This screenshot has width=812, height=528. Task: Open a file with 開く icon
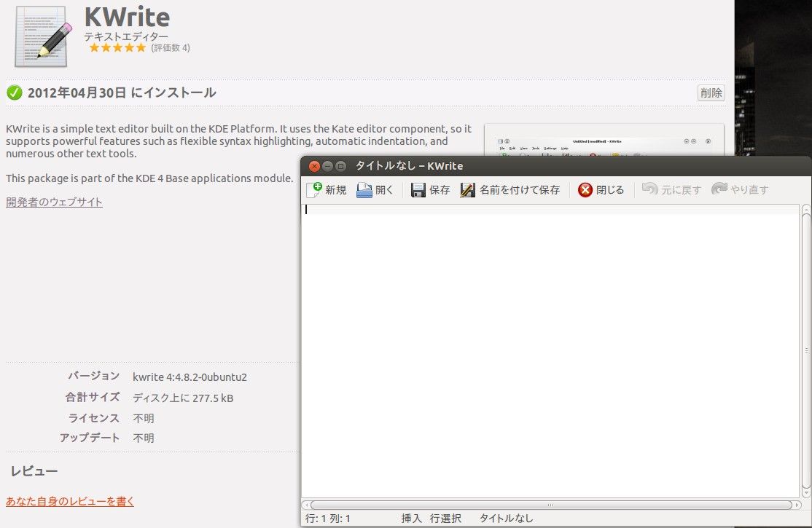pyautogui.click(x=364, y=190)
